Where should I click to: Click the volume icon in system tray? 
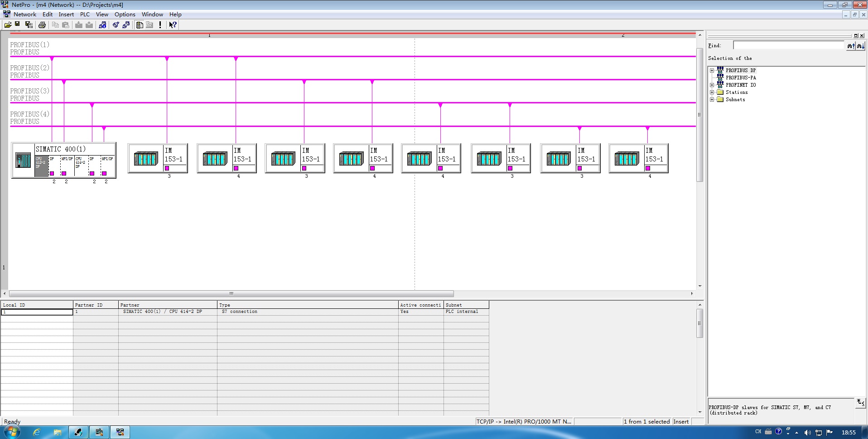click(x=807, y=432)
